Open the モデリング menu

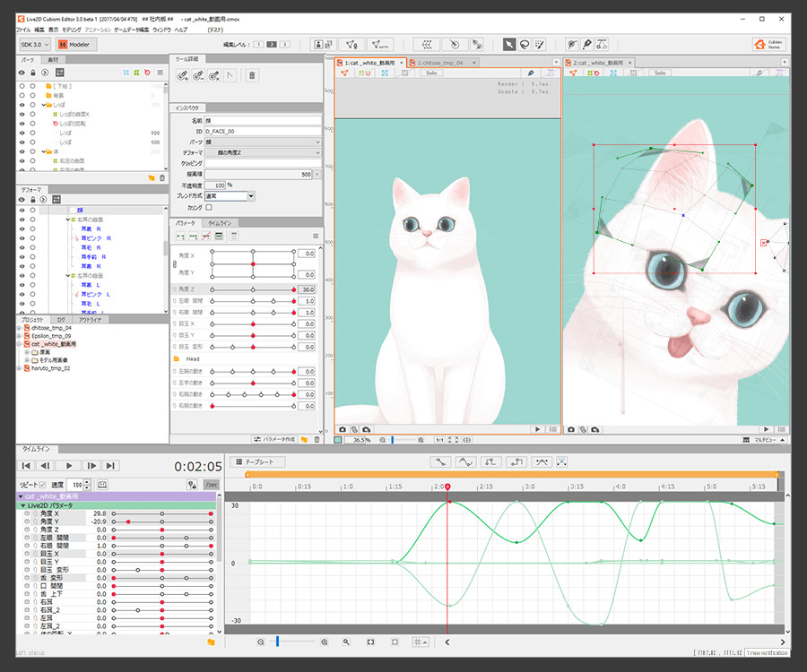point(72,30)
